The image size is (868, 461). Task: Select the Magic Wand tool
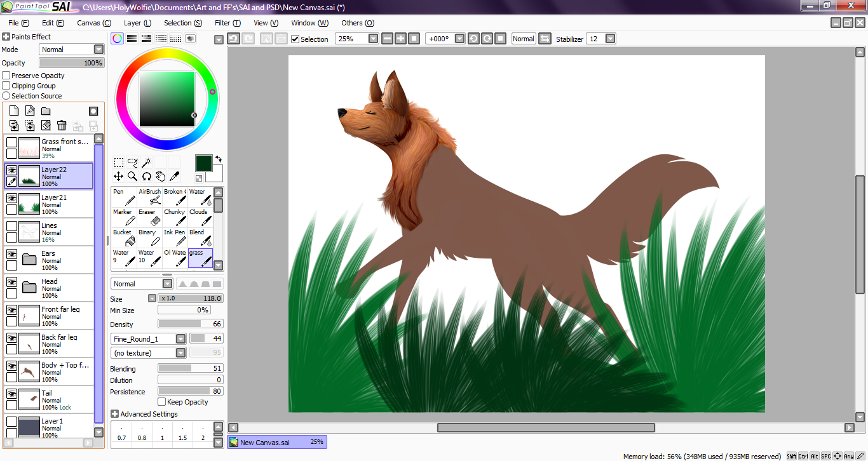tap(146, 163)
